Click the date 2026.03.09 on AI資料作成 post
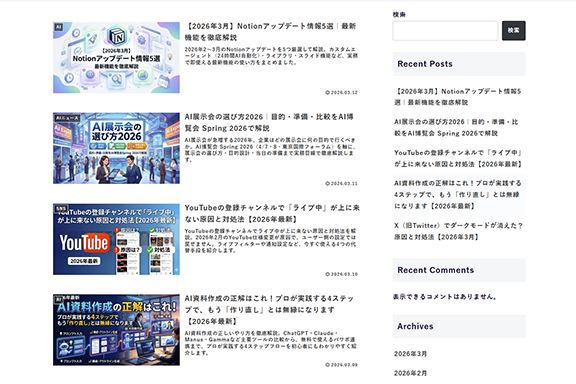576x384 pixels. coord(342,365)
